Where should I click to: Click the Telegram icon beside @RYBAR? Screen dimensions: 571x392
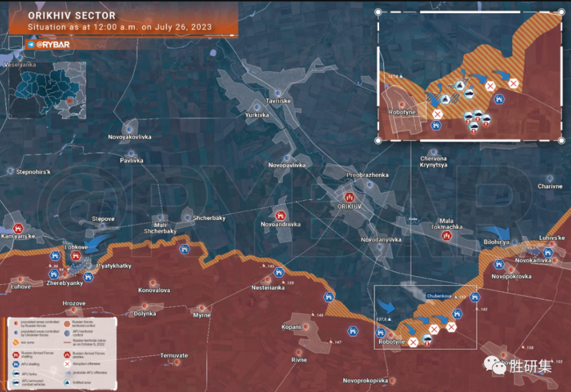click(x=31, y=45)
